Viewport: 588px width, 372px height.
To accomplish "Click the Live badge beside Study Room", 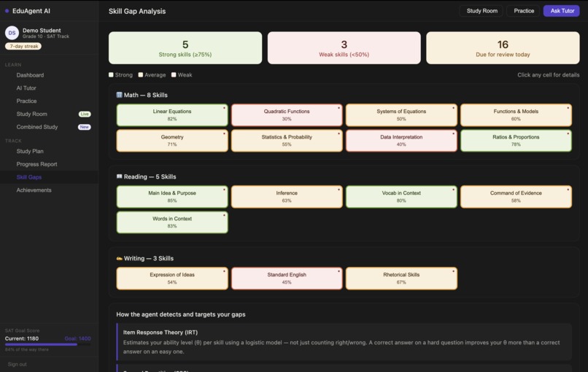I will click(x=85, y=114).
